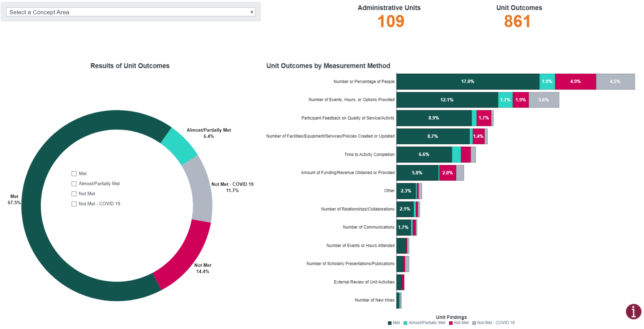Select the 17.0% Met bar segment
Image resolution: width=644 pixels, height=329 pixels.
click(x=467, y=82)
